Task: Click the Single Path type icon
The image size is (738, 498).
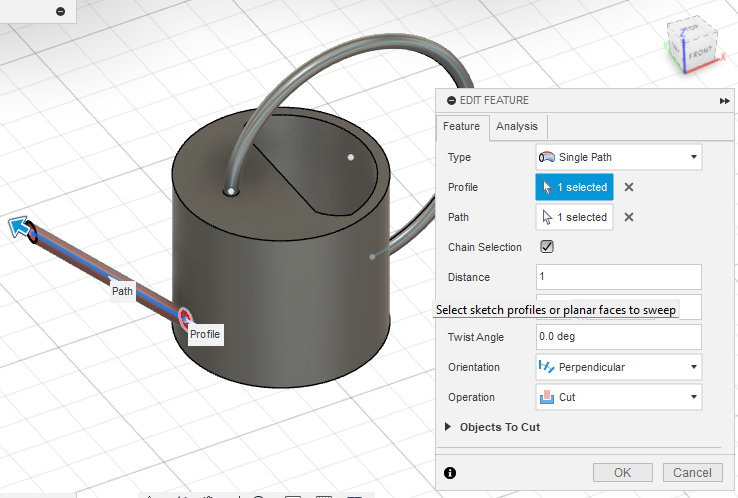Action: point(546,157)
